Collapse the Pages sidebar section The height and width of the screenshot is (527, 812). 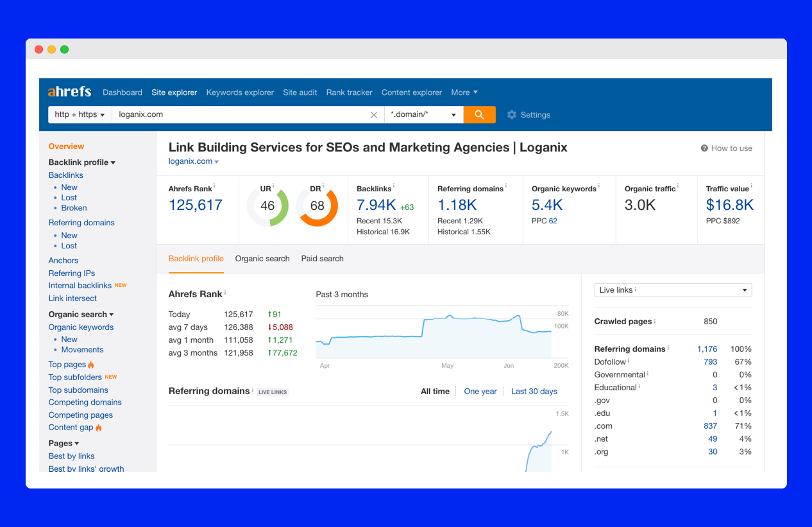point(63,444)
